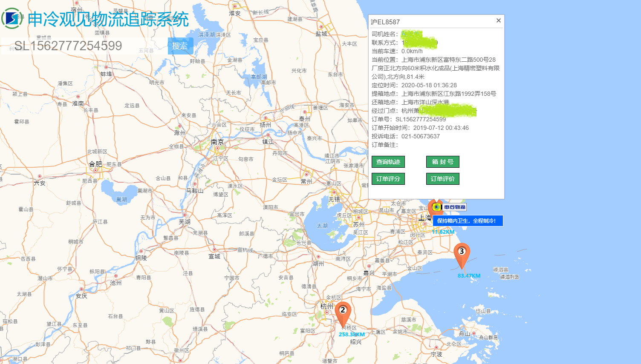Close the 沪EL8587 vehicle info popup
Screen dimensions: 641x364
[498, 20]
